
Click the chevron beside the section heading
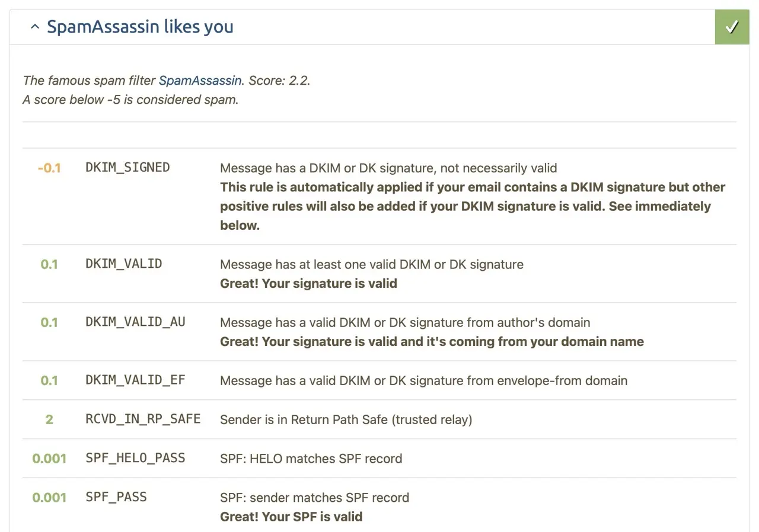34,26
